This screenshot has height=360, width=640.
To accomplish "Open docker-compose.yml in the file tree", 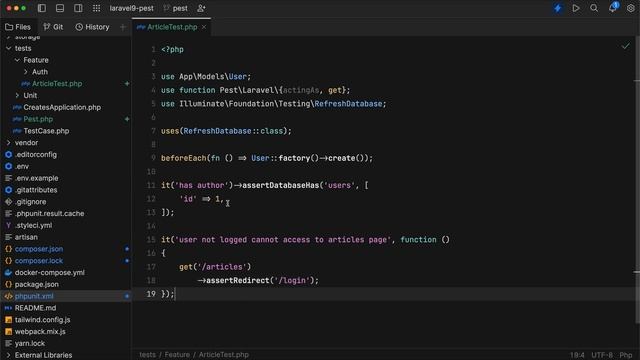I will 49,273.
